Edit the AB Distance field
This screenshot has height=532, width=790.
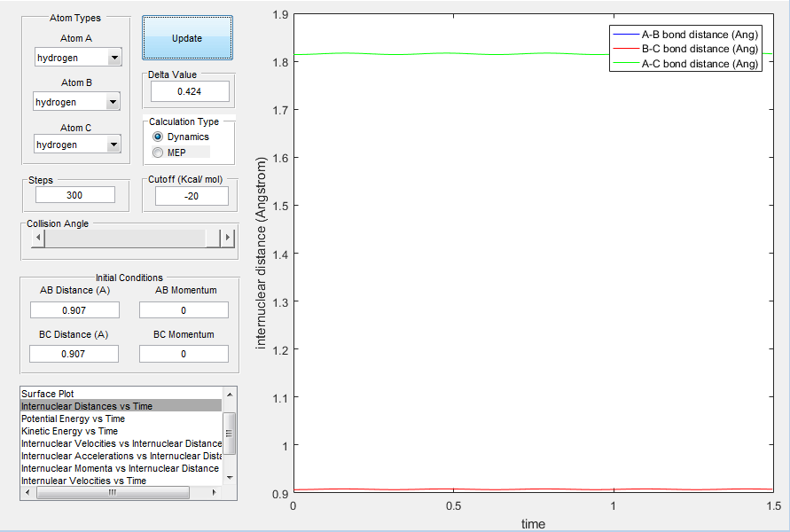(x=74, y=310)
